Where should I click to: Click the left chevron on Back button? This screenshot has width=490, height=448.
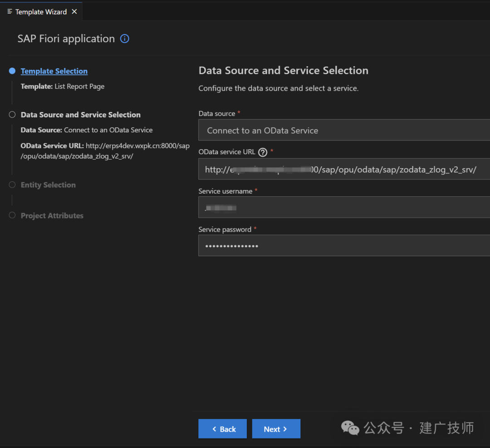214,429
